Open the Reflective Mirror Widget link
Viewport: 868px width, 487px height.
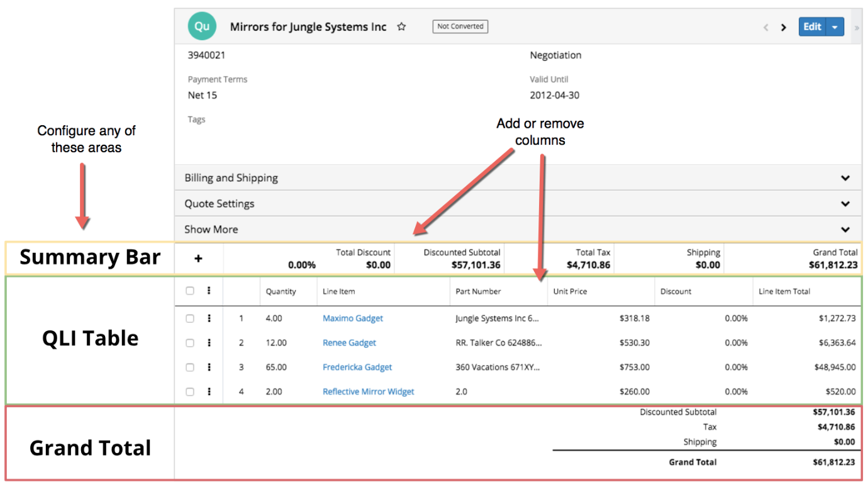[x=368, y=391]
